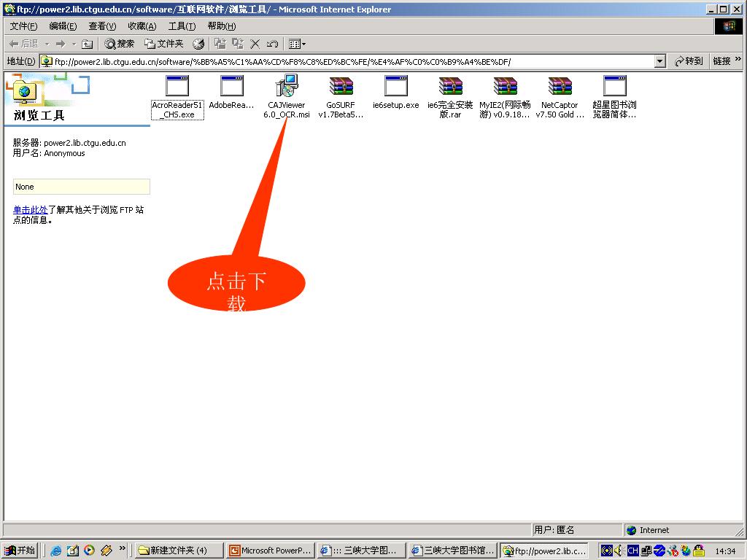Click the ftp://power2.lib.c... taskbar button
The height and width of the screenshot is (560, 747).
[544, 551]
